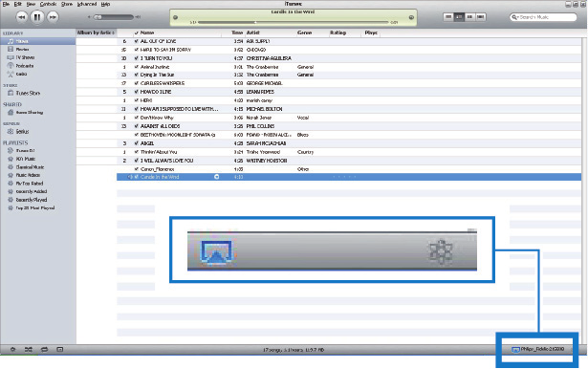Uncheck the ANGEL song
The height and width of the screenshot is (369, 588).
coord(137,143)
